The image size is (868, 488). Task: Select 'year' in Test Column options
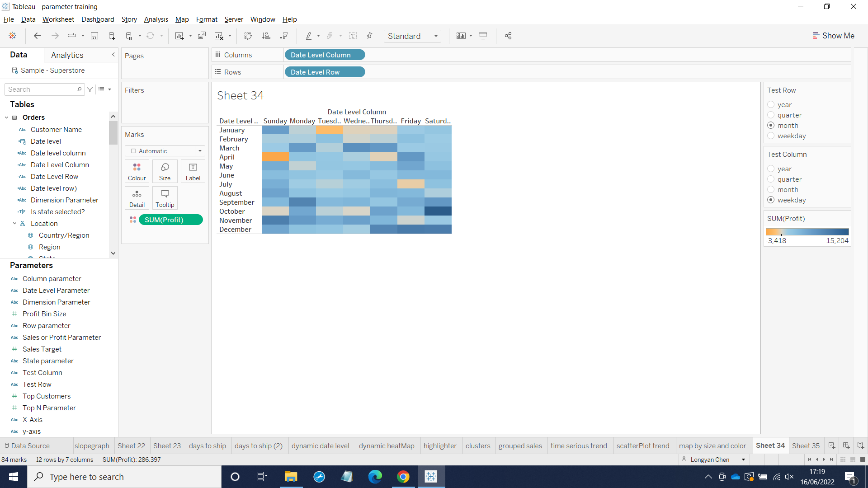(771, 169)
